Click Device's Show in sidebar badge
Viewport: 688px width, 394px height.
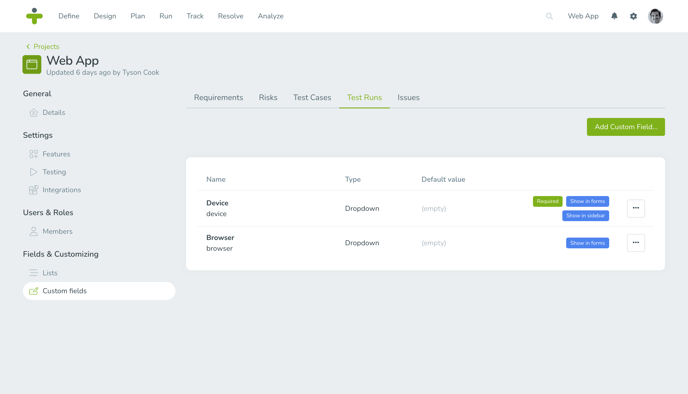(x=586, y=215)
